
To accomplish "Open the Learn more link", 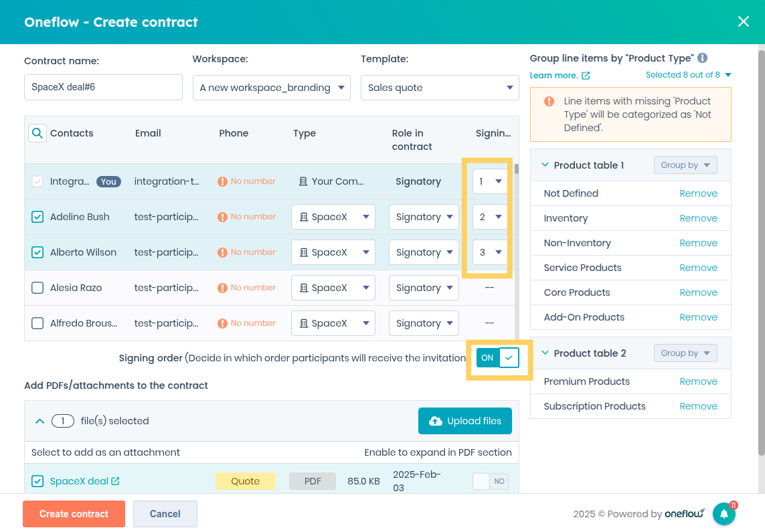I will point(554,76).
